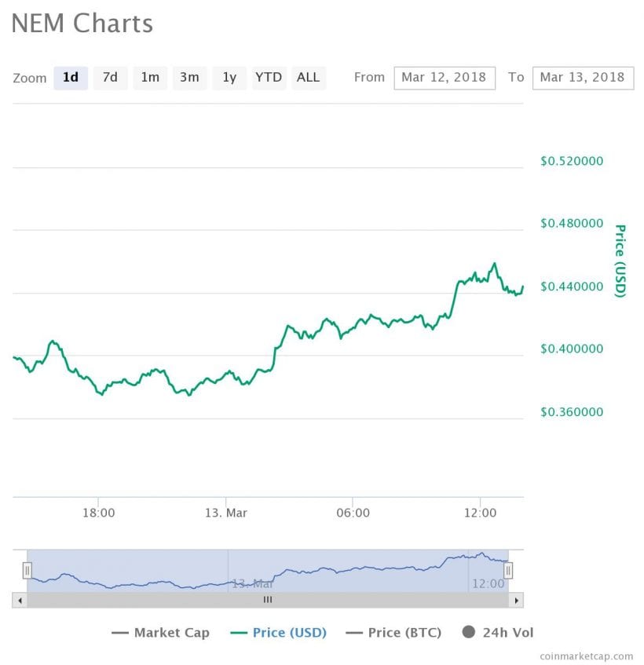Viewport: 644px width, 665px height.
Task: Toggle the Market Cap series
Action: point(161,632)
